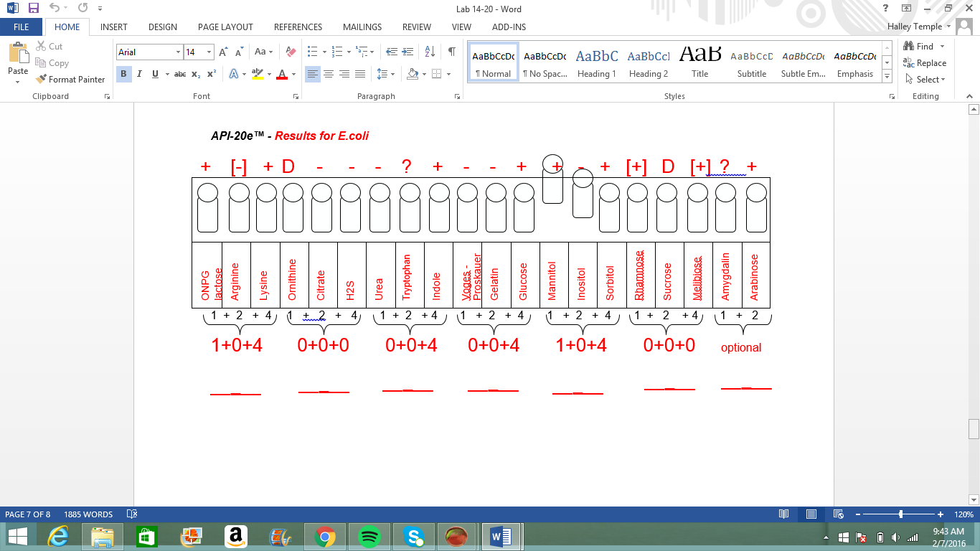Shrink the font size

[238, 52]
